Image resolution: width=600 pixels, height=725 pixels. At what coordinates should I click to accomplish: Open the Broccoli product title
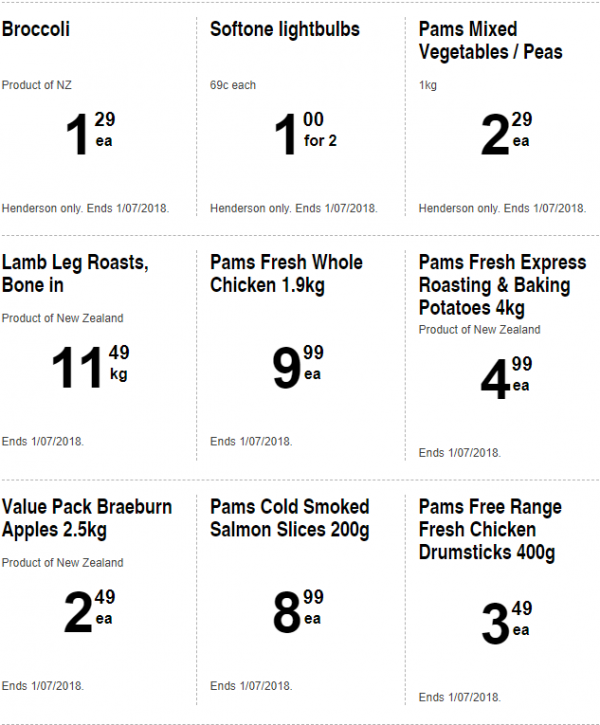coord(36,29)
